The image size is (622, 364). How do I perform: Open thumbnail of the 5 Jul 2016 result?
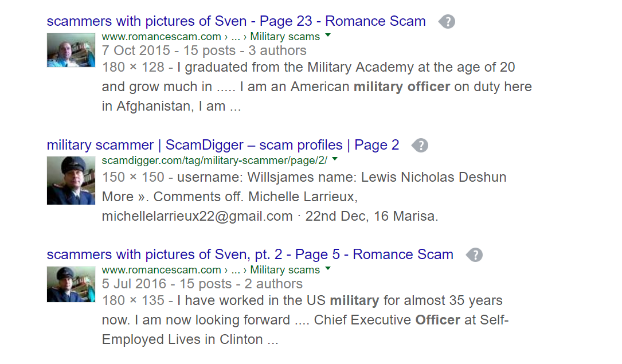pos(71,283)
